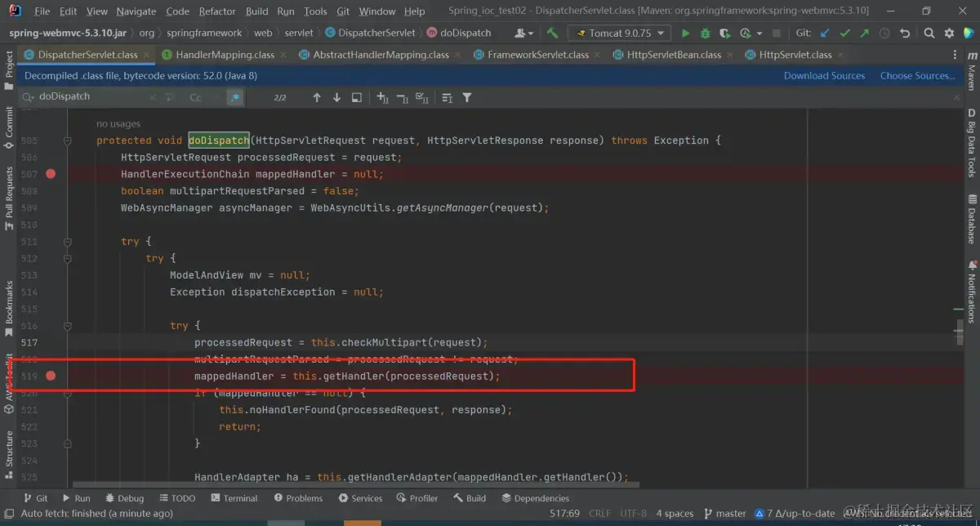Viewport: 980px width, 526px height.
Task: Update project with blue Git arrow
Action: click(825, 33)
